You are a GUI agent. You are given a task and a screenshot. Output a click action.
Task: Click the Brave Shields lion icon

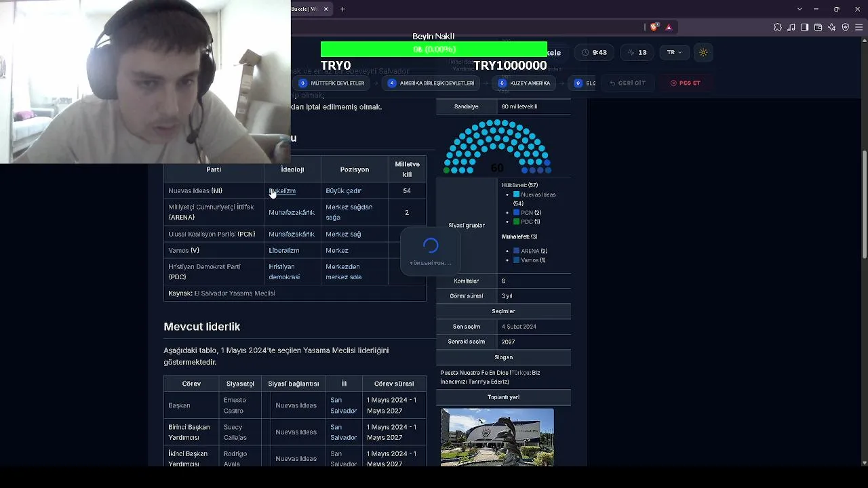tap(654, 27)
